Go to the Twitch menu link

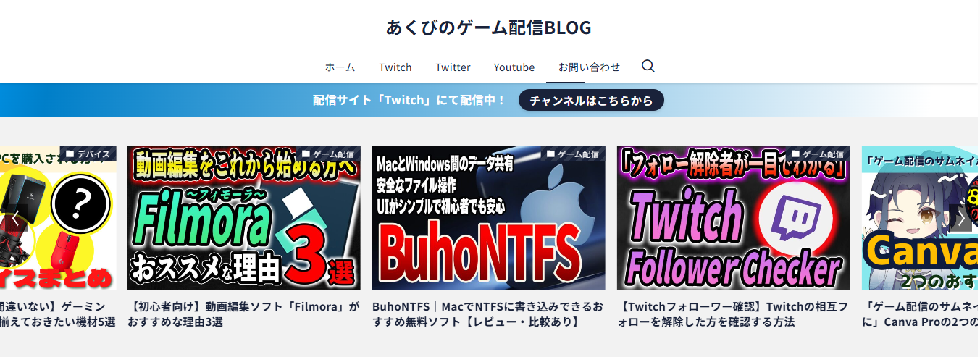pos(395,67)
